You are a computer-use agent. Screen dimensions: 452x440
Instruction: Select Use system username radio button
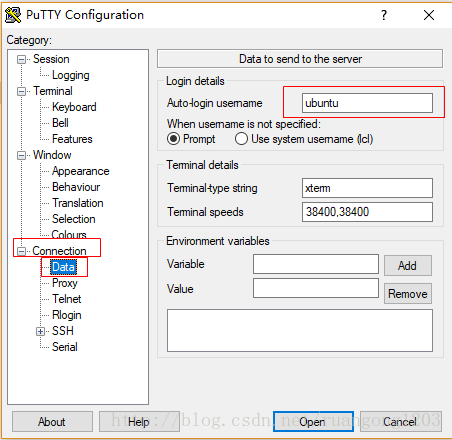pos(241,139)
